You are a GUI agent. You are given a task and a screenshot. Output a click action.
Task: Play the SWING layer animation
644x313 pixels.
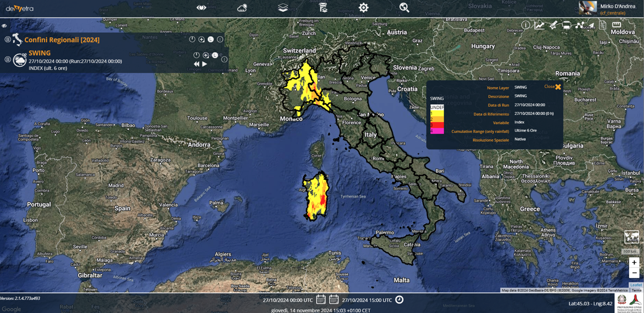(205, 64)
